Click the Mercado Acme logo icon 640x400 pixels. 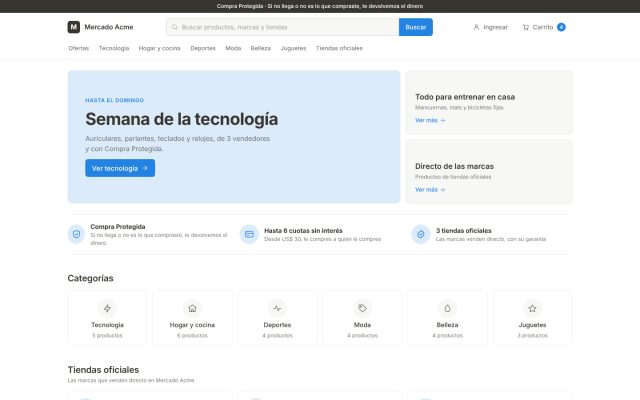point(73,27)
